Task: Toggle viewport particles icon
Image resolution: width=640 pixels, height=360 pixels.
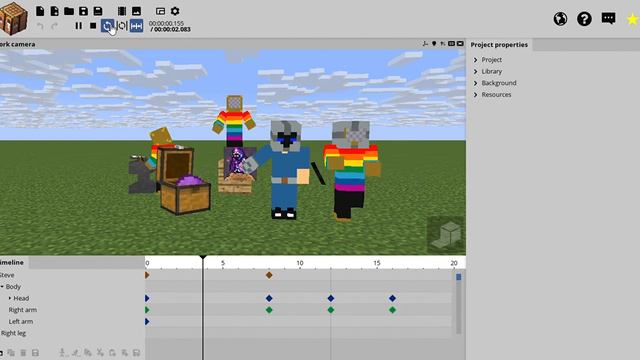Action: [442, 44]
